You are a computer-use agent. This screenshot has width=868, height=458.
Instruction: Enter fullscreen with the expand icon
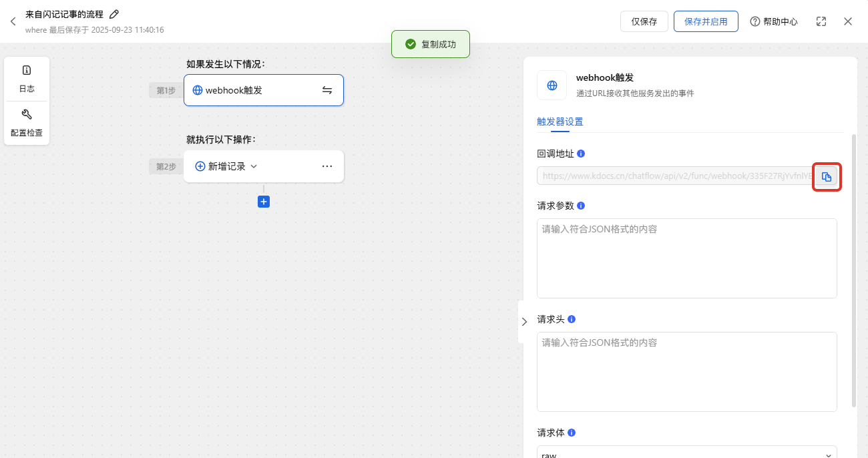click(x=821, y=21)
